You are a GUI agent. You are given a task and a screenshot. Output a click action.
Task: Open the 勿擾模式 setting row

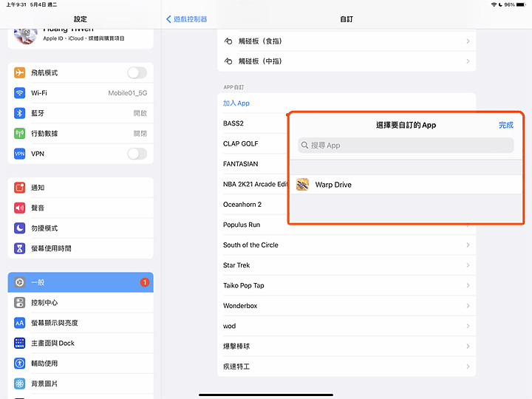[x=81, y=228]
